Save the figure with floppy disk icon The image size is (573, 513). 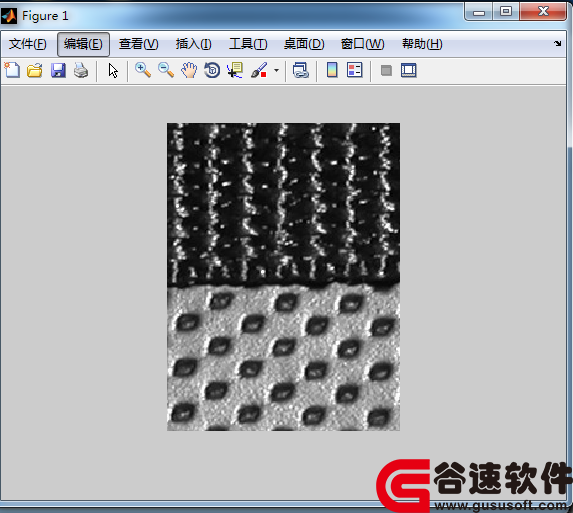coord(58,70)
